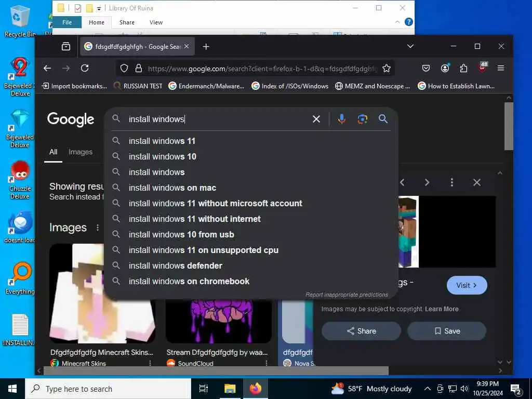Select Share ribbon tab in Explorer
The width and height of the screenshot is (532, 399).
[127, 22]
